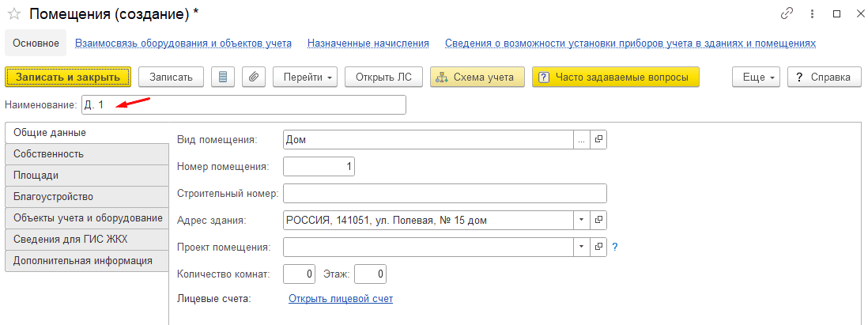868x325 pixels.
Task: Follow the Открыть лицевой счет link
Action: [340, 299]
